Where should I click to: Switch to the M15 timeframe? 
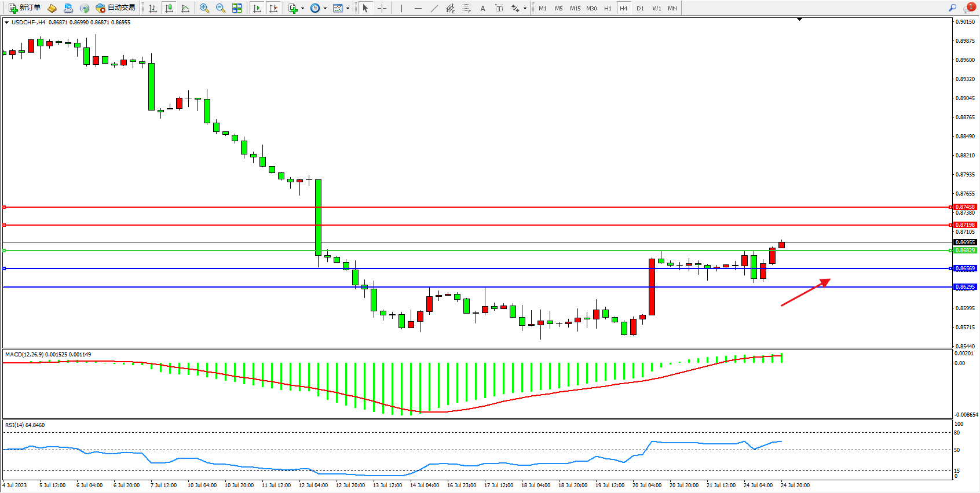(x=575, y=8)
